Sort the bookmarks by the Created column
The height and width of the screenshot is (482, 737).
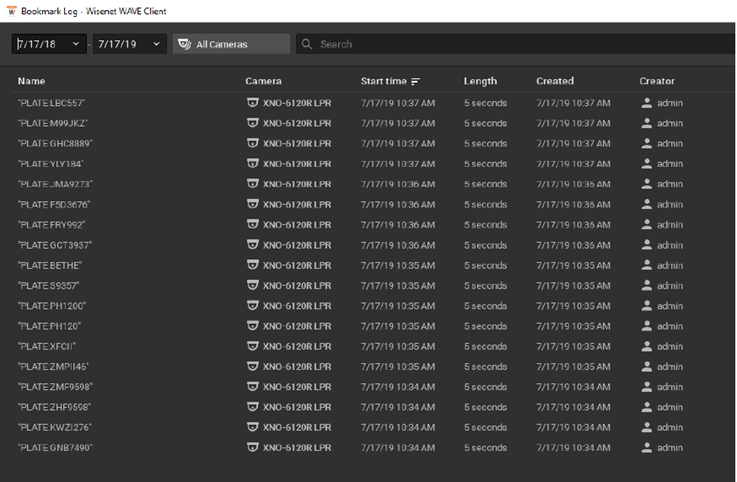pos(555,81)
